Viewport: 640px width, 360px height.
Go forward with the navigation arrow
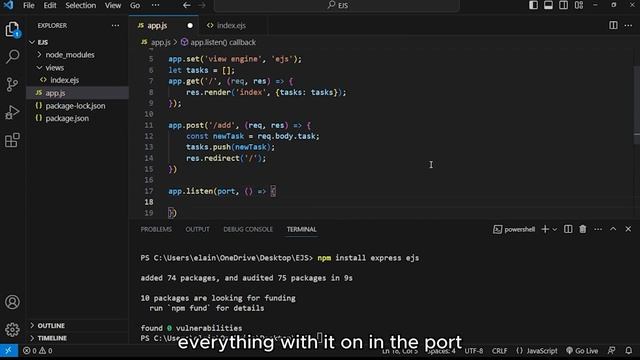[x=202, y=5]
